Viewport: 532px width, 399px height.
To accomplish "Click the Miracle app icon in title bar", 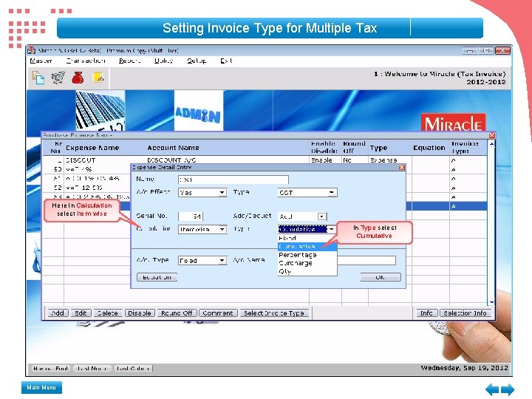I will click(x=32, y=50).
